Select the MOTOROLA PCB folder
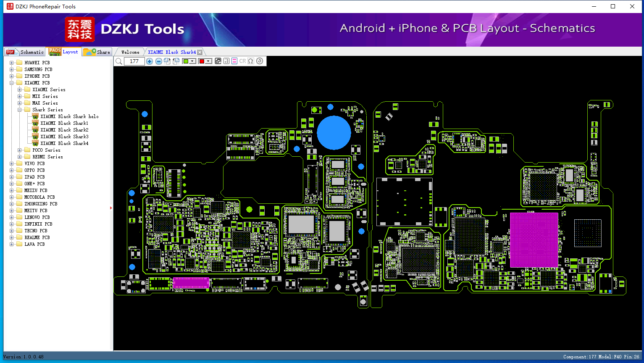This screenshot has width=644, height=363. tap(39, 197)
